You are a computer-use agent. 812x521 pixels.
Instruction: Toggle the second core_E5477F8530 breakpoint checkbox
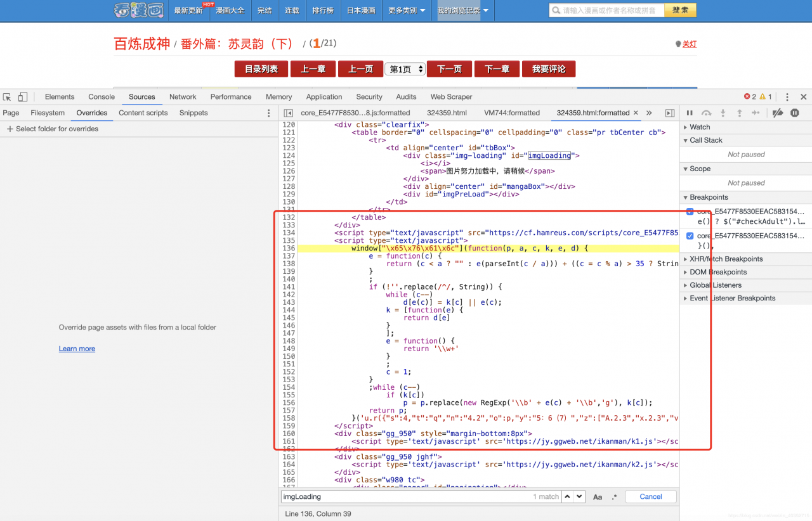(690, 236)
